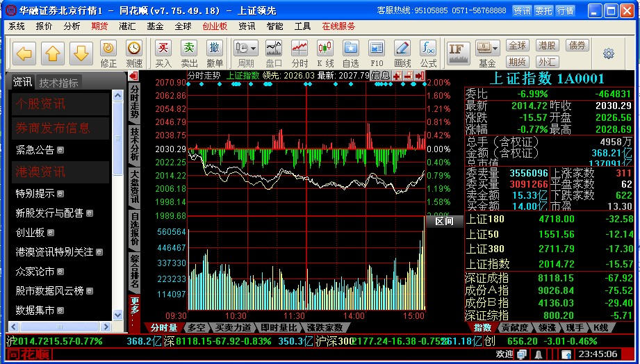
Task: Click the down arrow toolbar icon
Action: [x=81, y=53]
